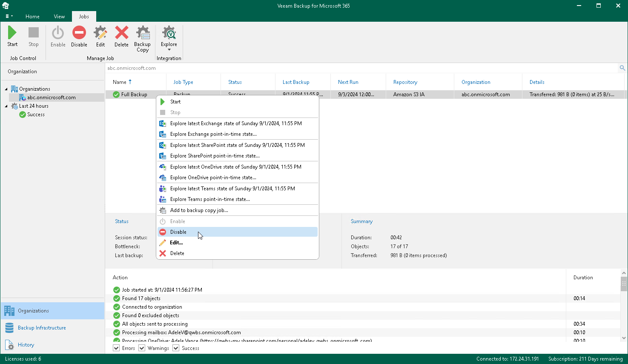
Task: Choose Delete in the context menu
Action: [238, 253]
